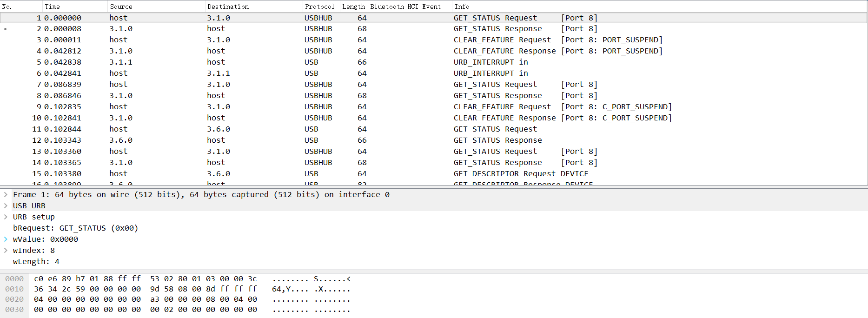868x318 pixels.
Task: Click the Destination column header
Action: click(228, 7)
